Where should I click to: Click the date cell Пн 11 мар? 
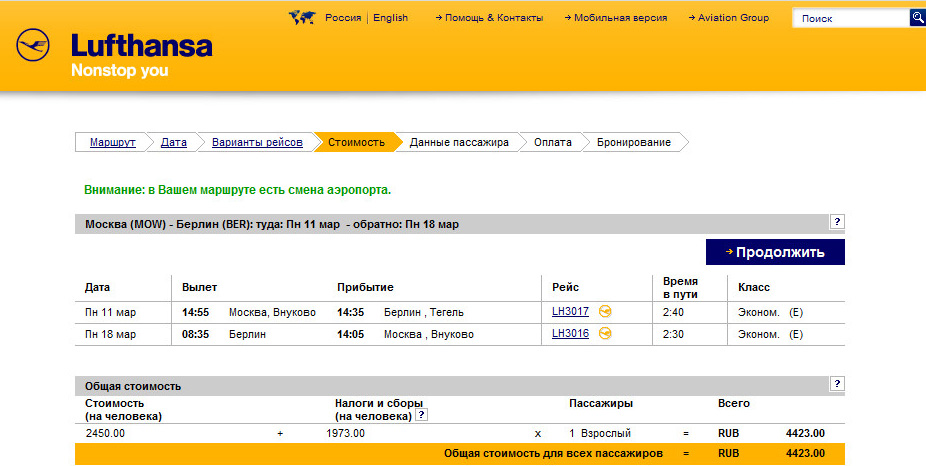click(x=110, y=312)
